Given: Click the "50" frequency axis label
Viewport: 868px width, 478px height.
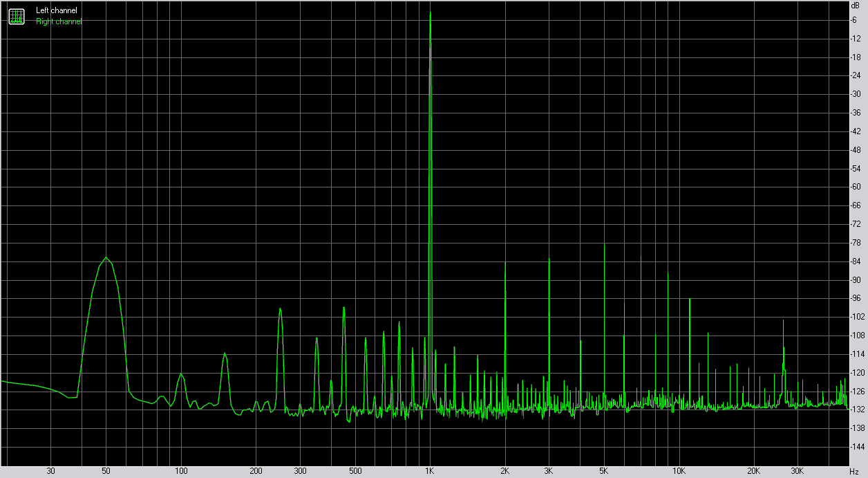Looking at the screenshot, I should coord(106,471).
